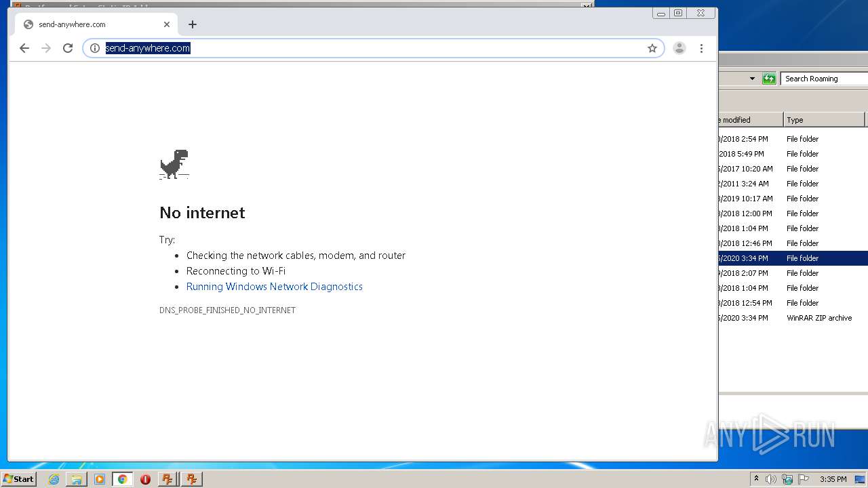Click Chrome's forward arrow
The image size is (868, 488).
(x=46, y=48)
